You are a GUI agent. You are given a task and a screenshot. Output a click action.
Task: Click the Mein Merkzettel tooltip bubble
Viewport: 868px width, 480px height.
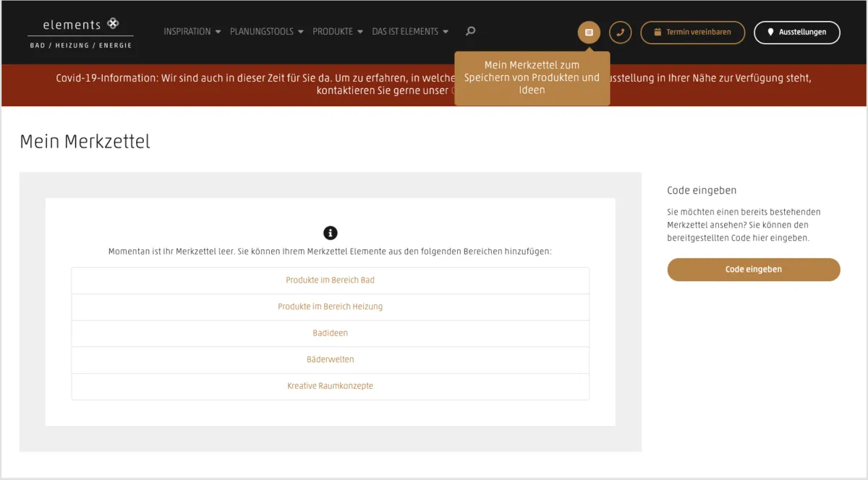532,78
